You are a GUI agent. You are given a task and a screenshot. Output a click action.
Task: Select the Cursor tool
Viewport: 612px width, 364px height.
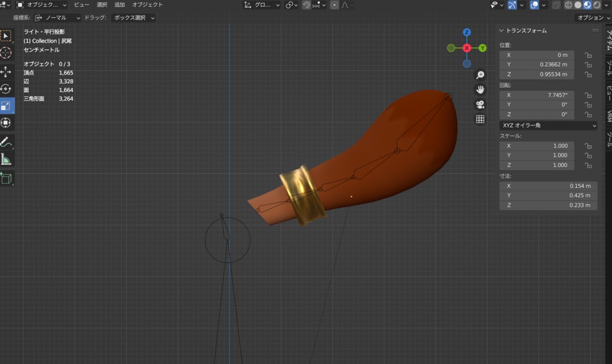coord(6,53)
